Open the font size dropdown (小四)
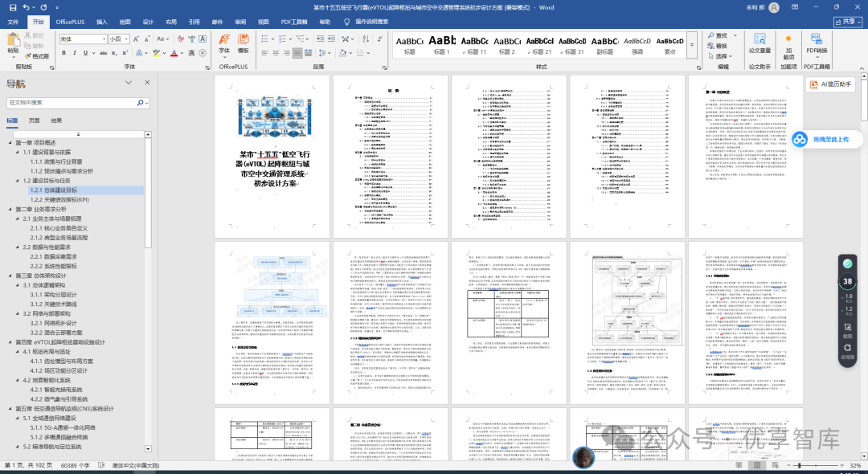The height and width of the screenshot is (474, 868). tap(127, 39)
